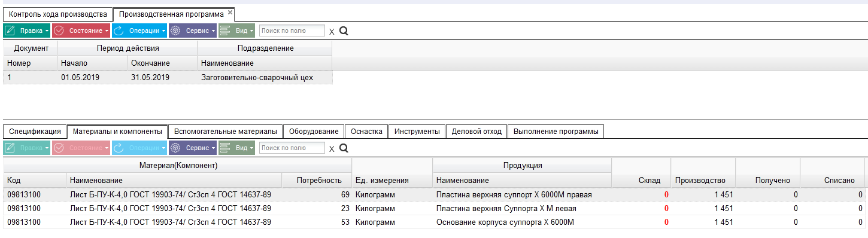Click the upper toolbar search magnifier icon
The height and width of the screenshot is (238, 868).
344,30
